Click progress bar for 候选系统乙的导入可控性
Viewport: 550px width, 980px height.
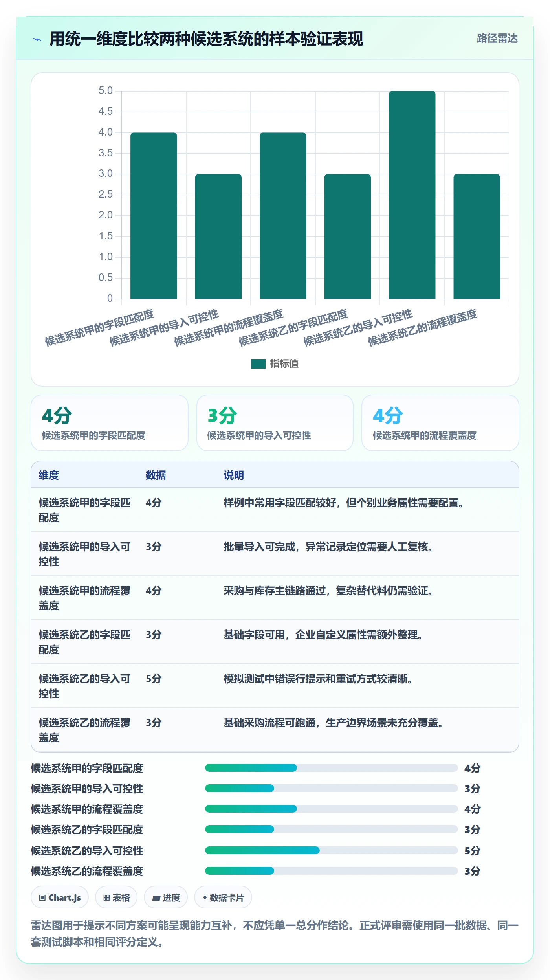click(331, 850)
